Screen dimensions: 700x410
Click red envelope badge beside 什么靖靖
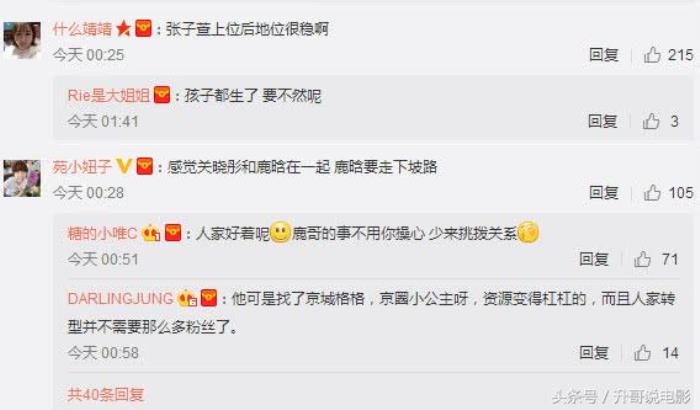pyautogui.click(x=143, y=29)
